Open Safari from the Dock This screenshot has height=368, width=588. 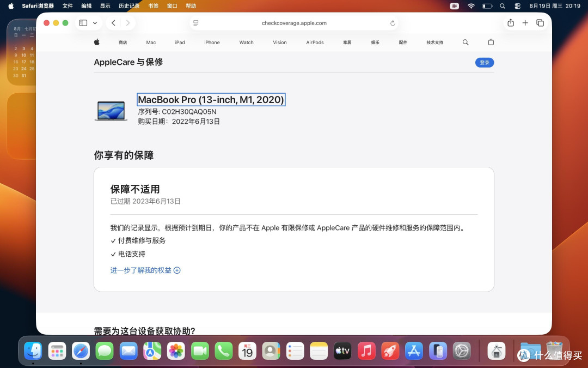[81, 351]
